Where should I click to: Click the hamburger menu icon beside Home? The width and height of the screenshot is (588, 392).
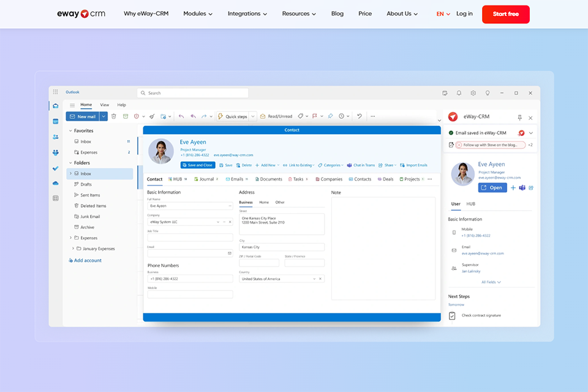72,105
